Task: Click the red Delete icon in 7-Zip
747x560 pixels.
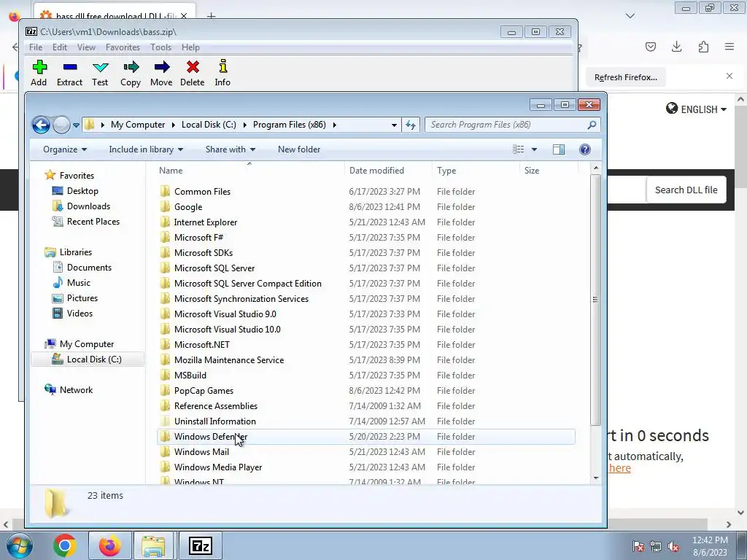Action: (193, 67)
